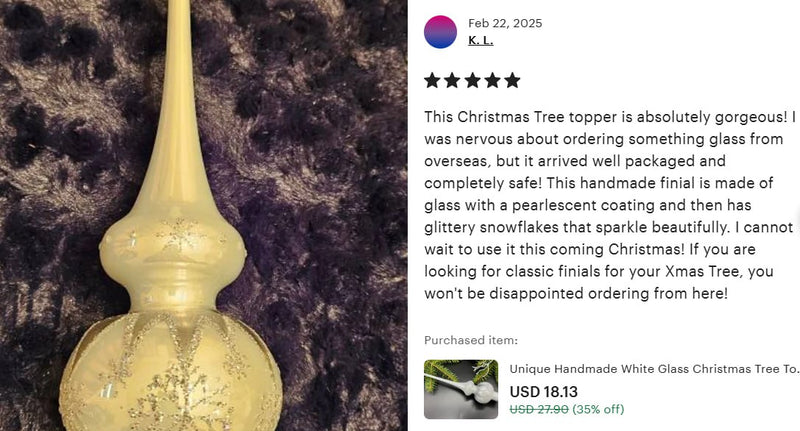Select the third rating star

[472, 81]
